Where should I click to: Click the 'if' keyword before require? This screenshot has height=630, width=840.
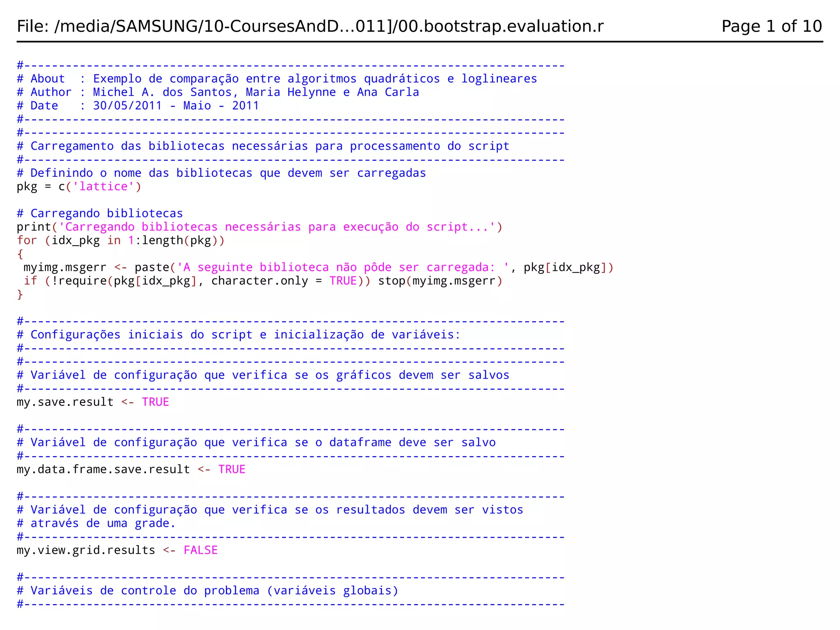[30, 281]
